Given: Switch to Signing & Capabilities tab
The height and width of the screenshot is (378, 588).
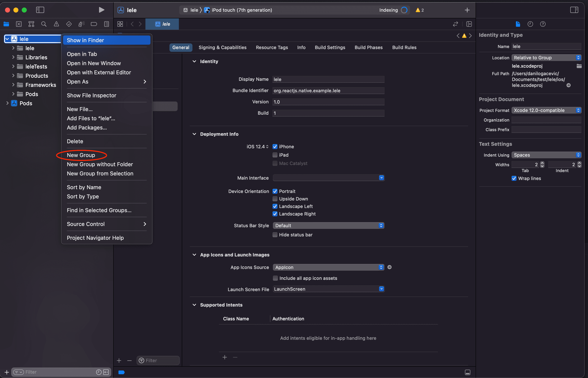Looking at the screenshot, I should pos(223,47).
